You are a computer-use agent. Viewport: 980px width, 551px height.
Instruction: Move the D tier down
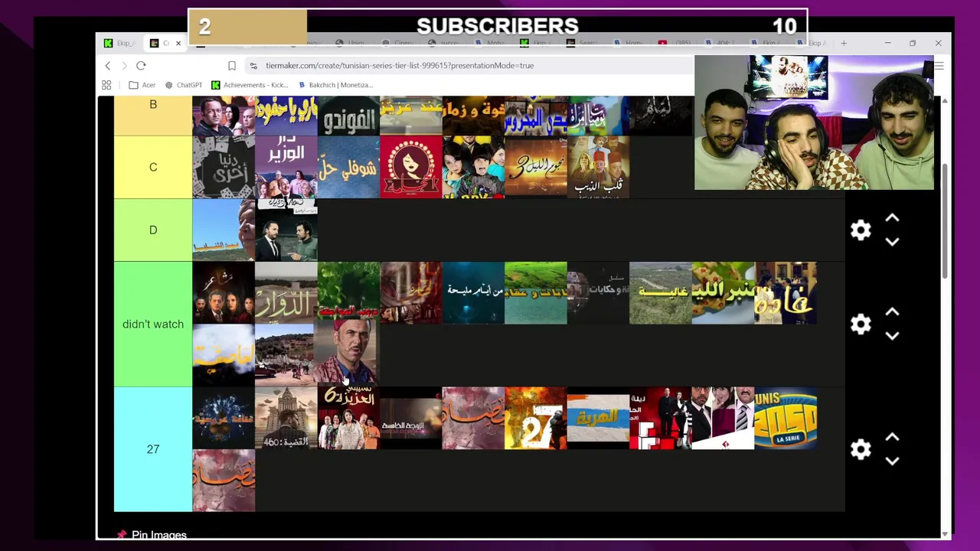pyautogui.click(x=892, y=242)
